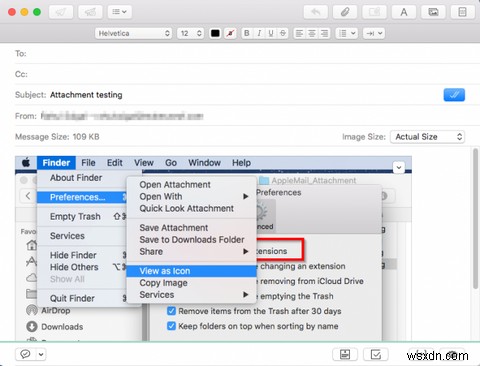Viewport: 480px width, 366px height.
Task: Open the Image Size Actual Size dropdown
Action: [428, 137]
